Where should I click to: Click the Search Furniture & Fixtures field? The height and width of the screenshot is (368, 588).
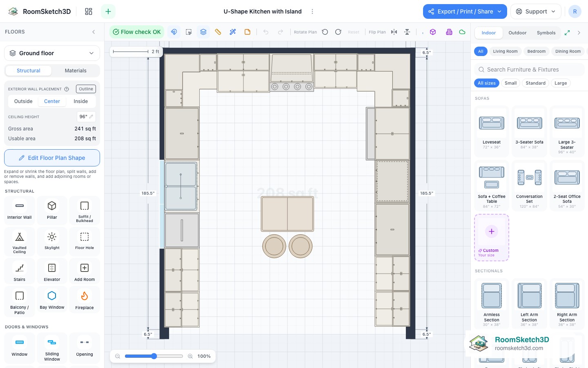point(529,70)
